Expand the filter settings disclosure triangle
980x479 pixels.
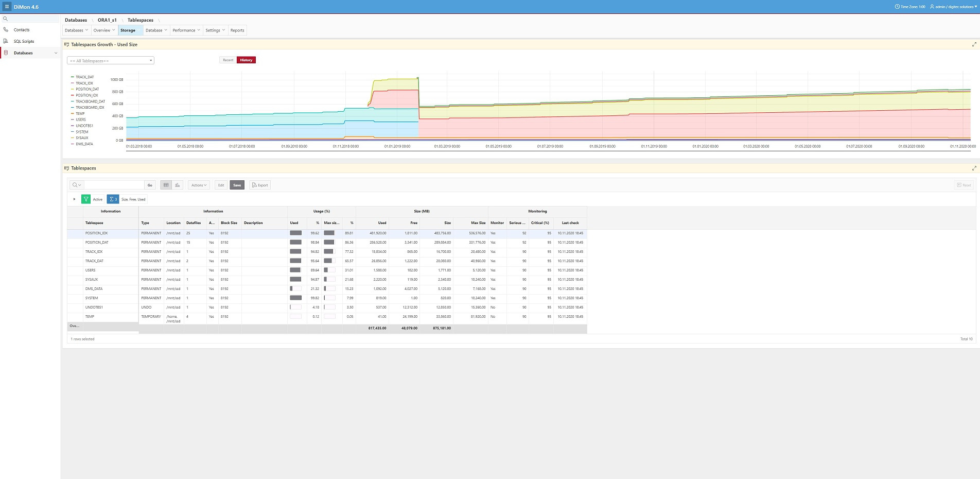(74, 199)
